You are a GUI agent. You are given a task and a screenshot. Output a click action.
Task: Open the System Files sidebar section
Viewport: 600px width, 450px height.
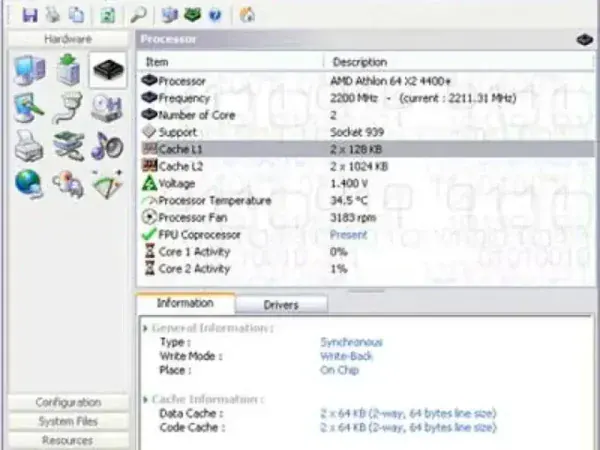pos(68,421)
